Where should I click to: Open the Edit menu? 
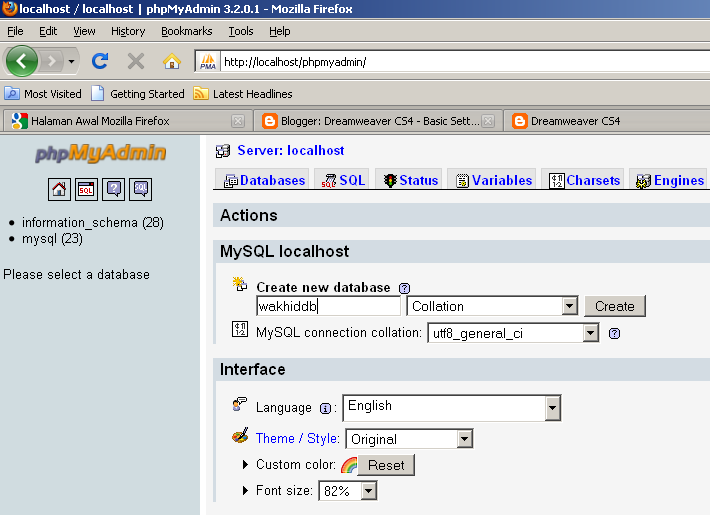[48, 31]
